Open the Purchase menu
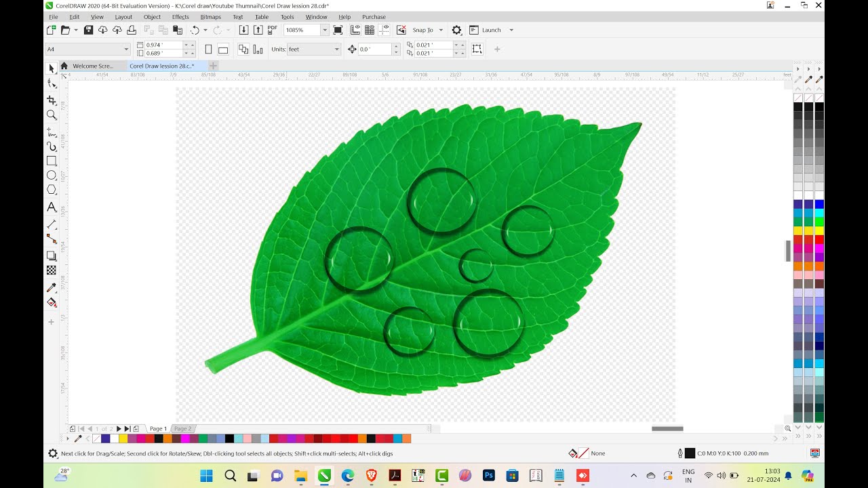868x488 pixels. 374,17
